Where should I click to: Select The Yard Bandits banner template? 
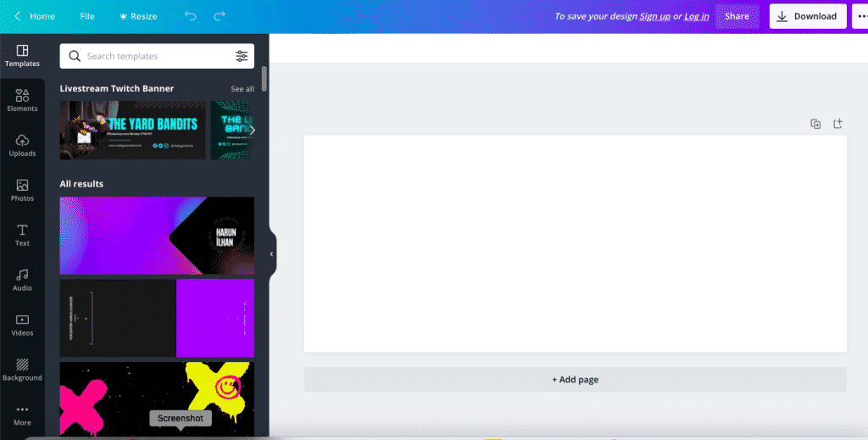[x=133, y=130]
